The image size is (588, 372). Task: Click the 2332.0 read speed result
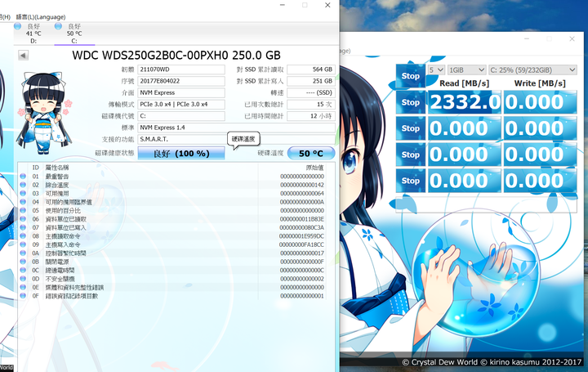(464, 102)
